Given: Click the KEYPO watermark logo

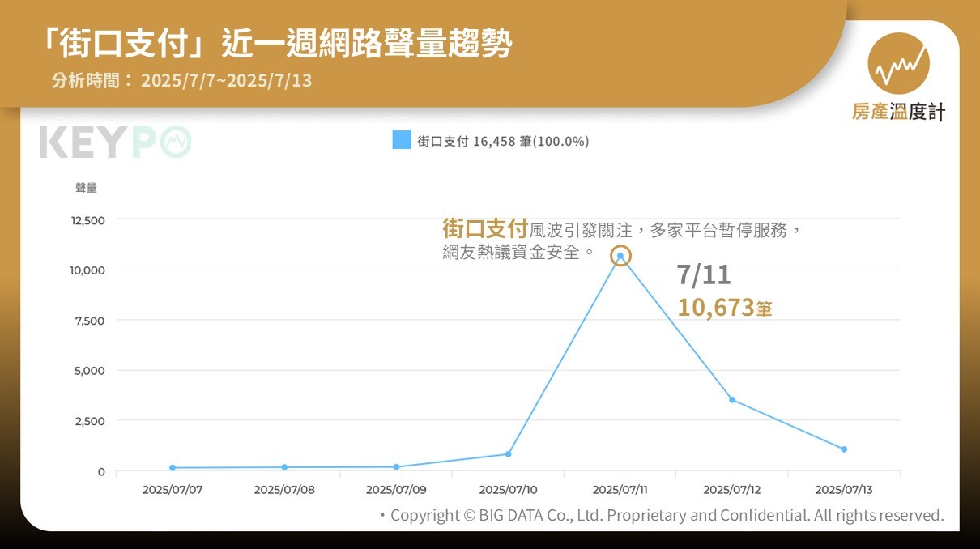Looking at the screenshot, I should click(x=116, y=143).
